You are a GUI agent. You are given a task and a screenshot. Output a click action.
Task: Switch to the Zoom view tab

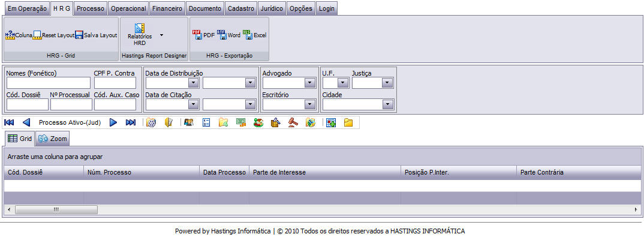(x=52, y=139)
